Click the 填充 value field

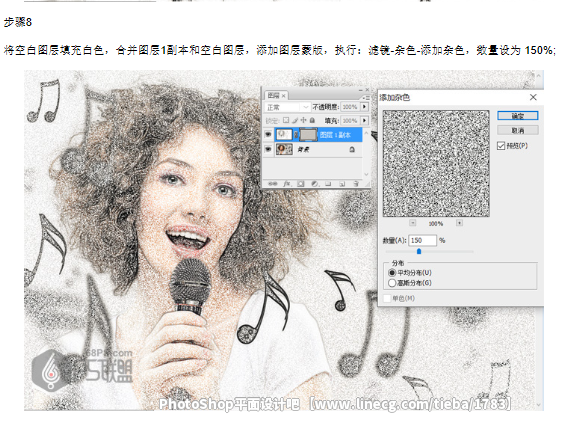[x=350, y=120]
